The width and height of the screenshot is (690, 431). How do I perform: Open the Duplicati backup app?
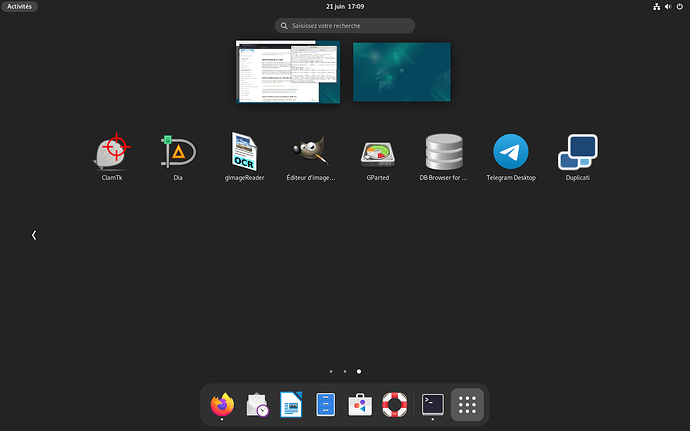(x=577, y=152)
